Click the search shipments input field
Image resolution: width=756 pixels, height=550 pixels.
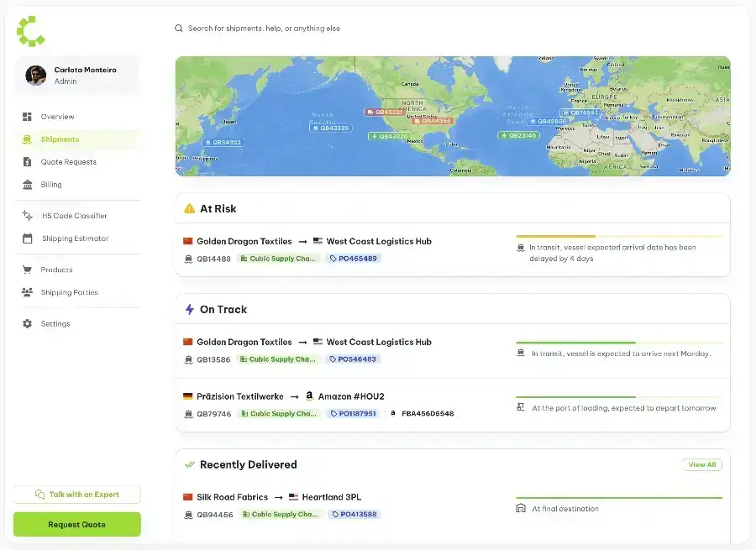point(264,29)
